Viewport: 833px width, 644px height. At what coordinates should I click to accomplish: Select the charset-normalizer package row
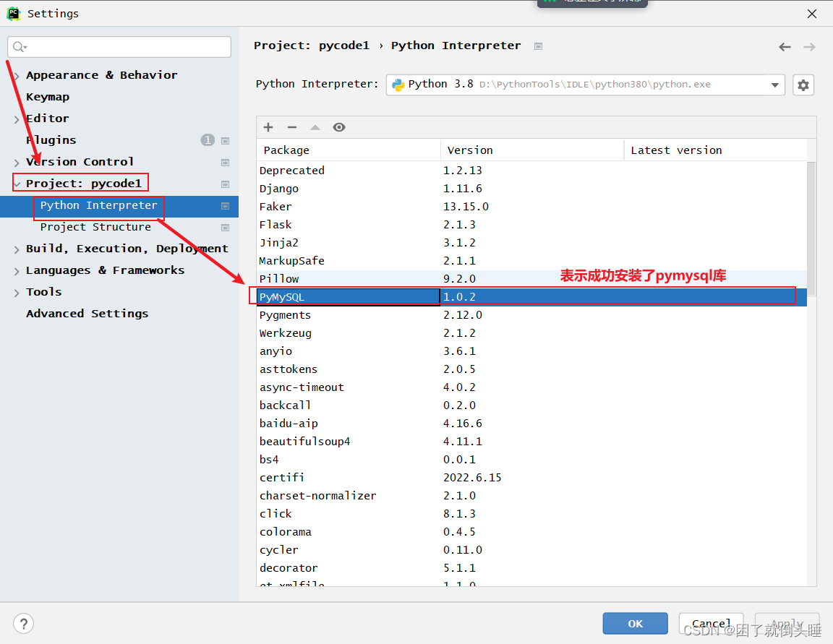(x=531, y=495)
